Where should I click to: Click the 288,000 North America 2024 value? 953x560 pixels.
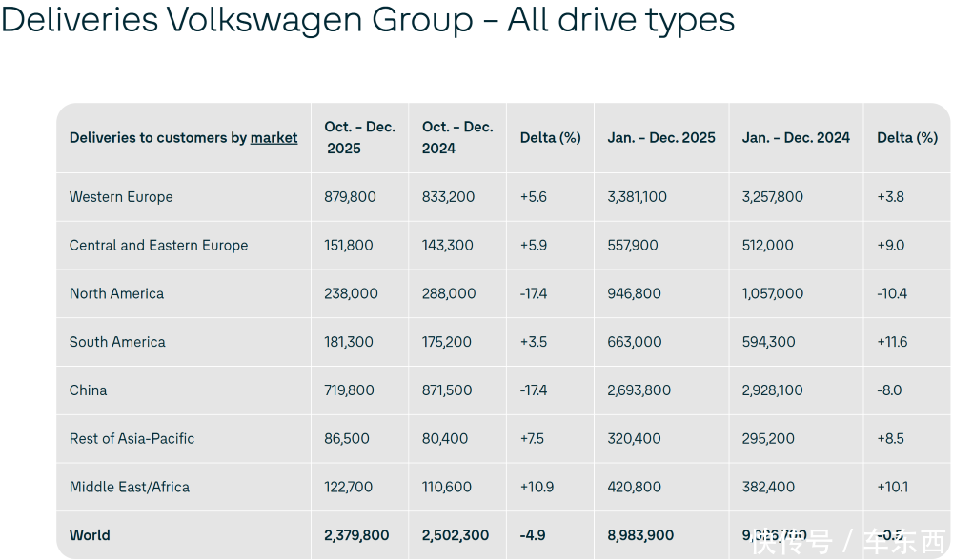pos(449,294)
